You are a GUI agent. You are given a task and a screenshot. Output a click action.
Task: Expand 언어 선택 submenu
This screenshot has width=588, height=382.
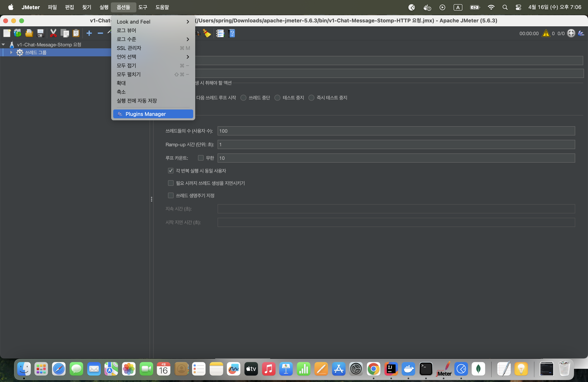click(x=153, y=57)
